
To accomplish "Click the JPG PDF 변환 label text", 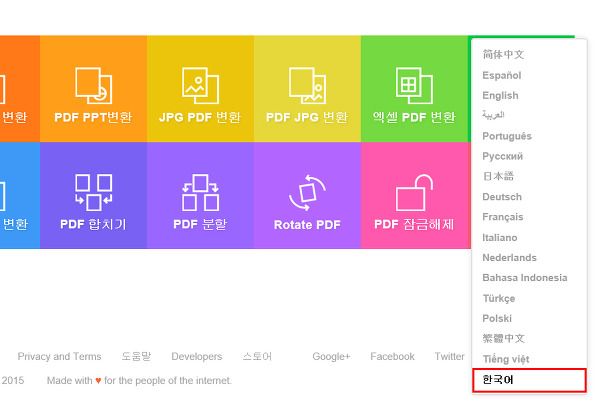I will (200, 117).
